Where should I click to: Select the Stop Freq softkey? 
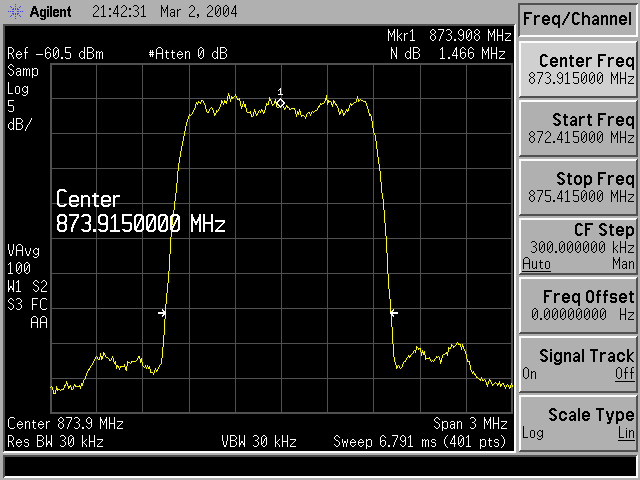click(578, 188)
